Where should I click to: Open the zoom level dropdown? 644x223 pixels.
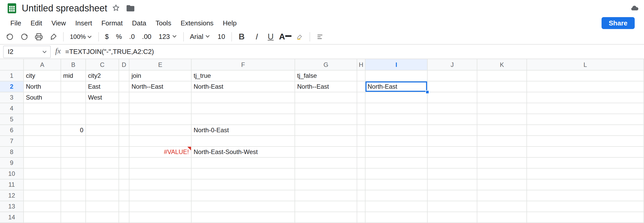pyautogui.click(x=81, y=37)
